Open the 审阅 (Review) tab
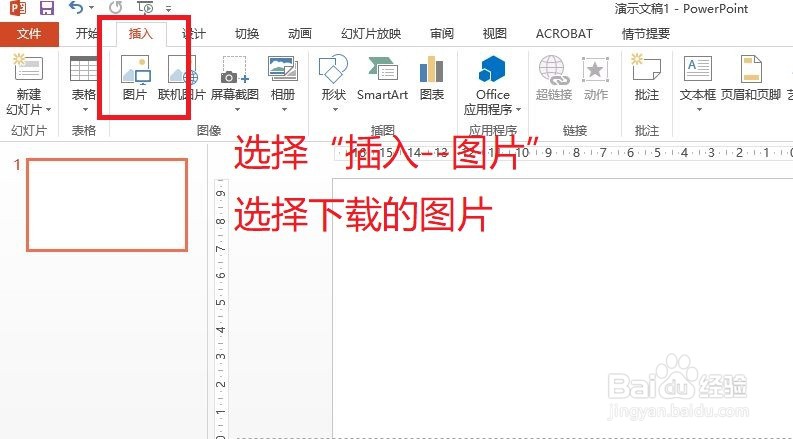 (442, 34)
